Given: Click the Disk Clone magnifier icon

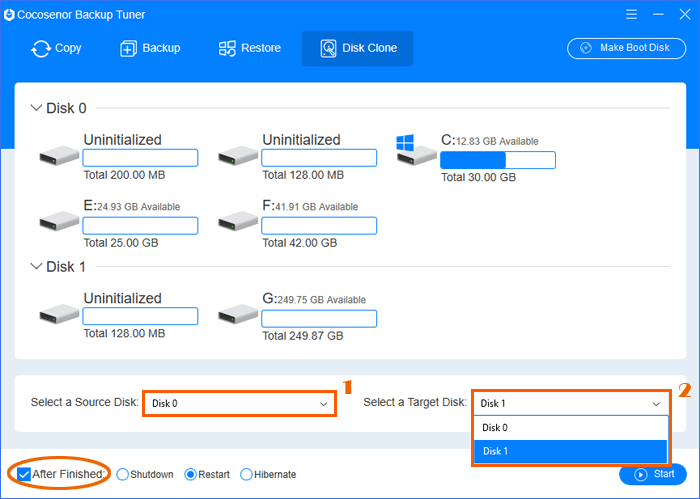Looking at the screenshot, I should click(x=329, y=49).
